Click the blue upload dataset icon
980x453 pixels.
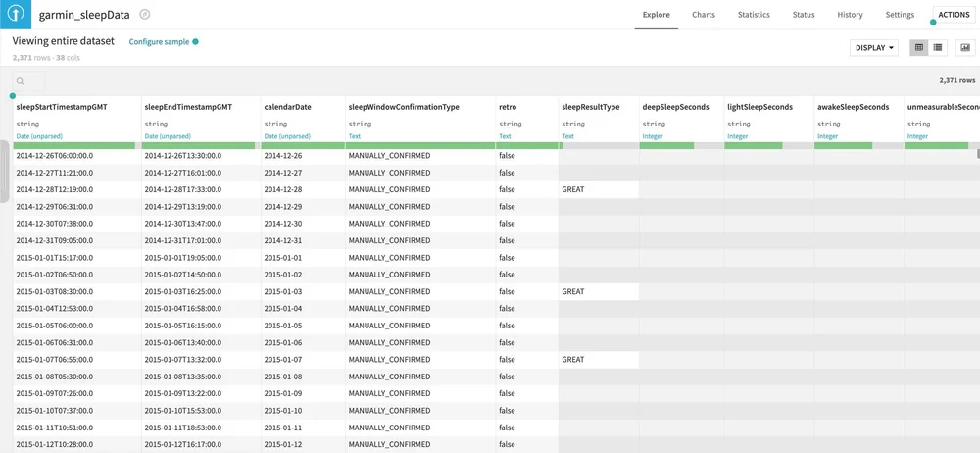coord(16,15)
